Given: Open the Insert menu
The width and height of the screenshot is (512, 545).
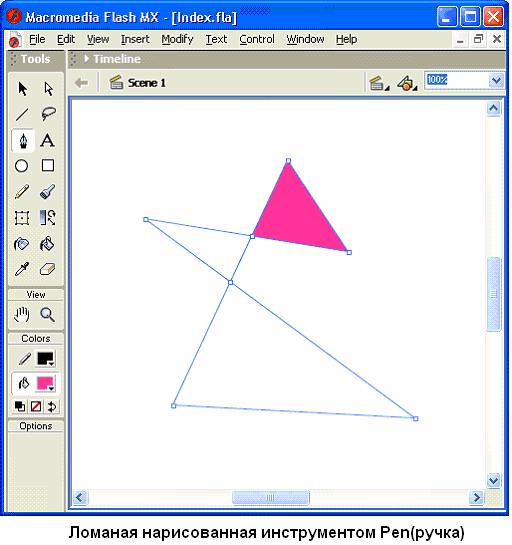Looking at the screenshot, I should (x=135, y=39).
